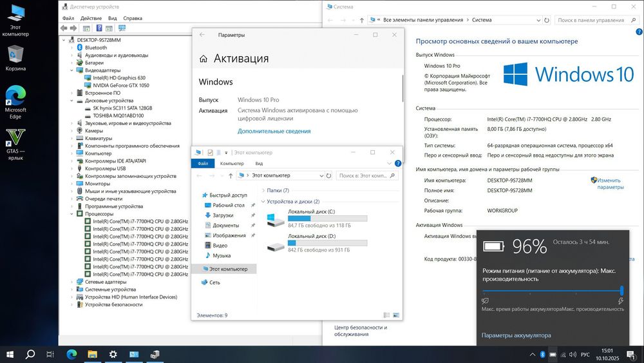This screenshot has height=363, width=644.
Task: Switch Explorer to details view icon
Action: 386,315
